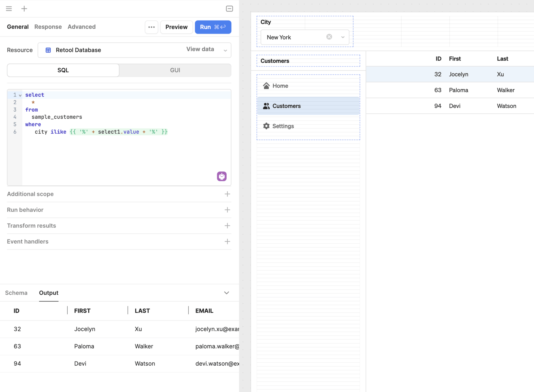Click 'sample_customers' in the SQL editor
This screenshot has width=534, height=392.
coord(57,117)
